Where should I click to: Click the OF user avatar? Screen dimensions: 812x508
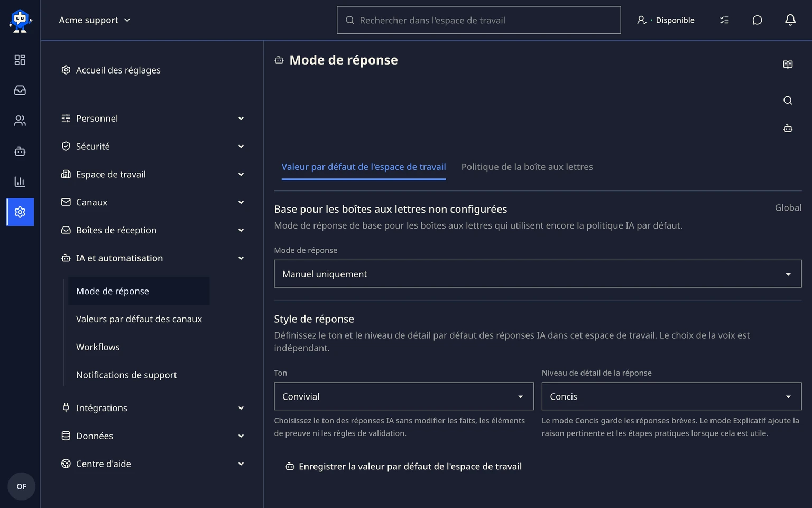click(x=21, y=486)
